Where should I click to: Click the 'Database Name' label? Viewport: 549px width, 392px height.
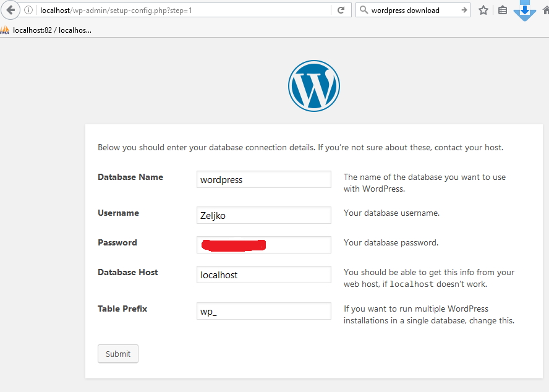(130, 177)
